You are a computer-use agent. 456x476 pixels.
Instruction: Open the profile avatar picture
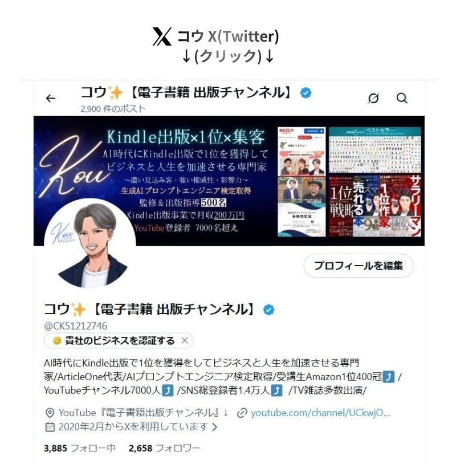[x=90, y=243]
